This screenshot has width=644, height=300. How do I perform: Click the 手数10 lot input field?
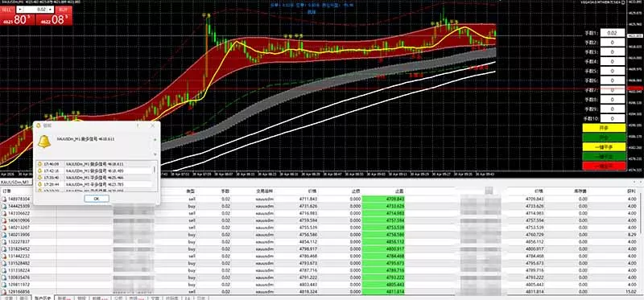(x=613, y=118)
